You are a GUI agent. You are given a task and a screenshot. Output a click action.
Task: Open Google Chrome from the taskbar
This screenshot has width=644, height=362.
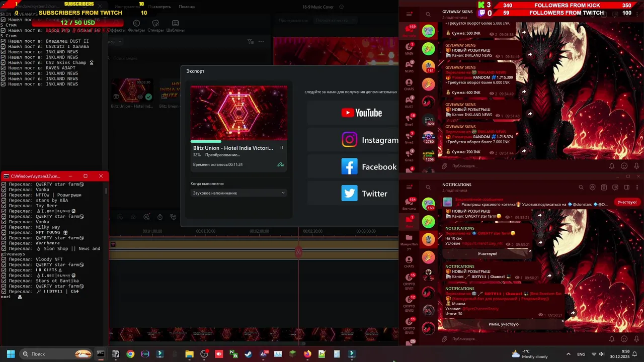point(130,354)
